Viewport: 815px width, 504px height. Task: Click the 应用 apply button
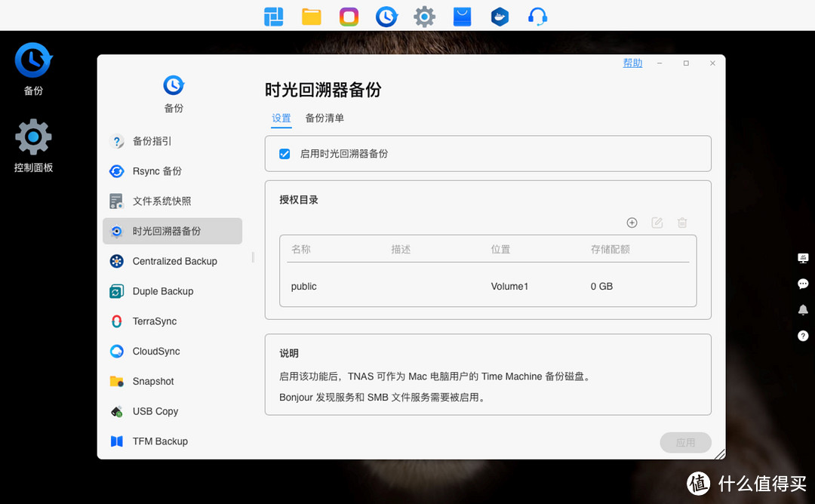click(x=685, y=442)
